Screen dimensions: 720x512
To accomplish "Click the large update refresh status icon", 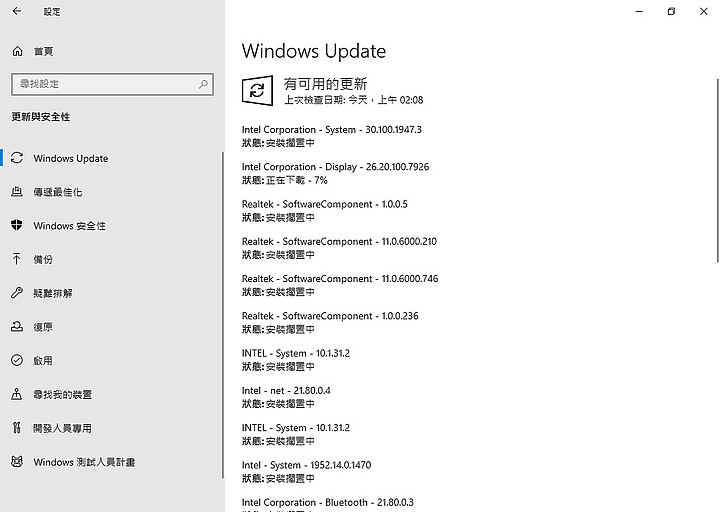I will click(x=257, y=90).
